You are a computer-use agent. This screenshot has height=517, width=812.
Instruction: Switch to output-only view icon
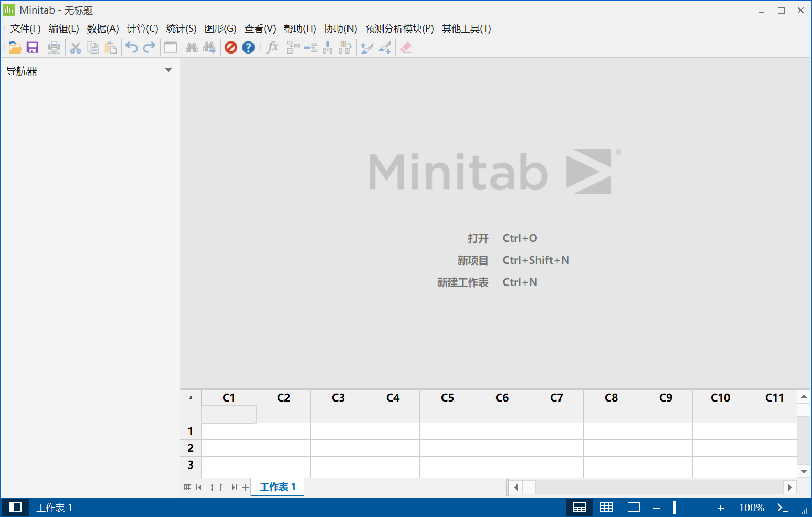[x=634, y=507]
